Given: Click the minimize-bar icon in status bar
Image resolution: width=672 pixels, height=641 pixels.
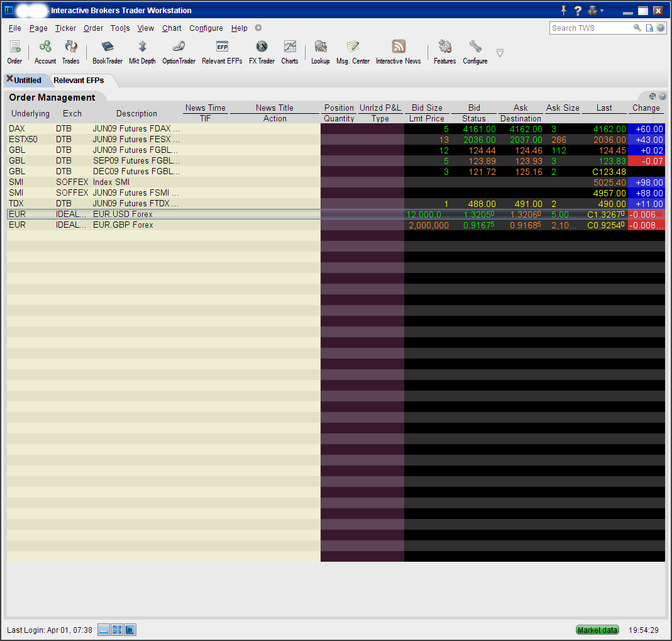Looking at the screenshot, I should tap(104, 630).
